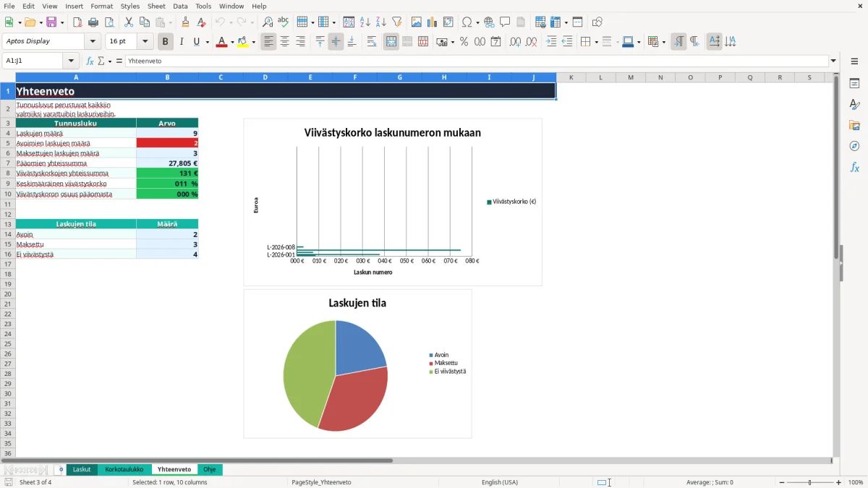This screenshot has width=868, height=488.
Task: Open sidebar Properties panel icon
Action: pyautogui.click(x=854, y=83)
